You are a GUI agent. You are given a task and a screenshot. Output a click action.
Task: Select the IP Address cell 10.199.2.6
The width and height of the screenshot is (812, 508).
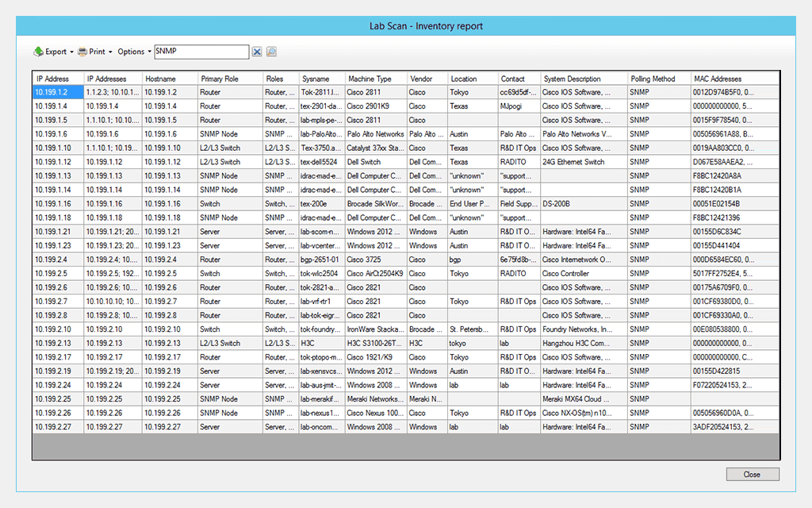[x=58, y=287]
